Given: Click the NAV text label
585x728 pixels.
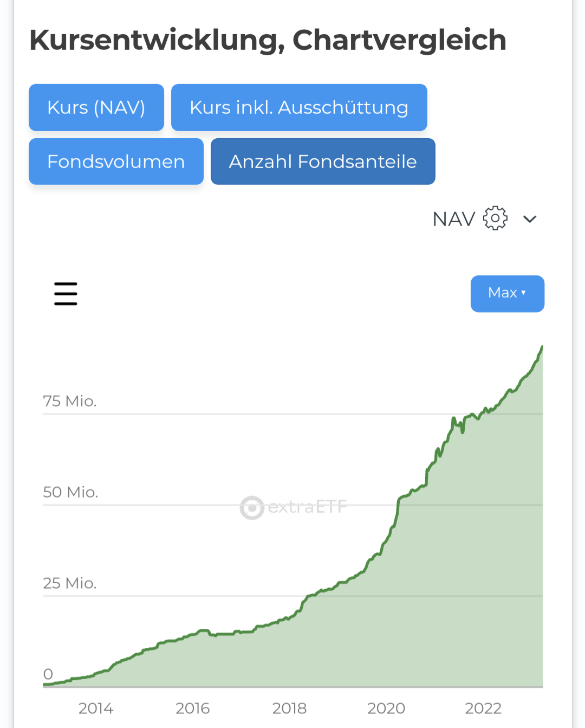Looking at the screenshot, I should coord(454,219).
